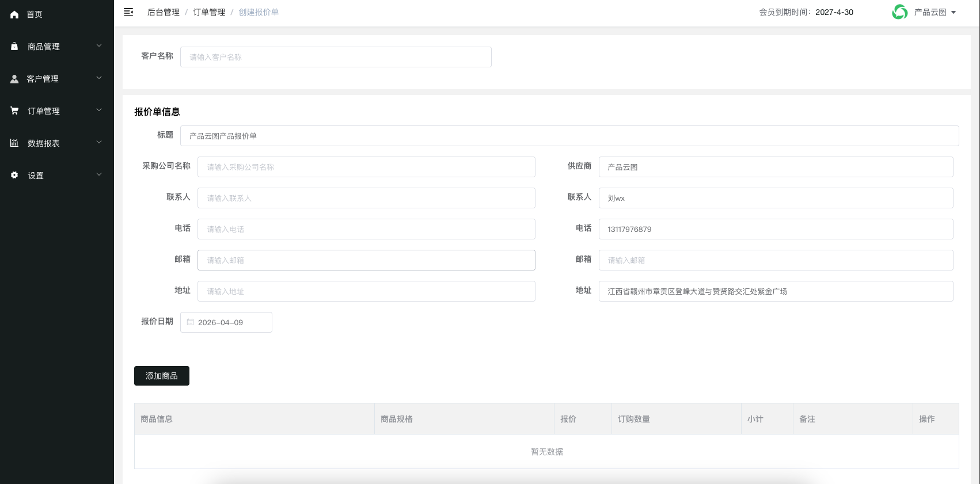Go to 订单管理 breadcrumb link

click(209, 12)
